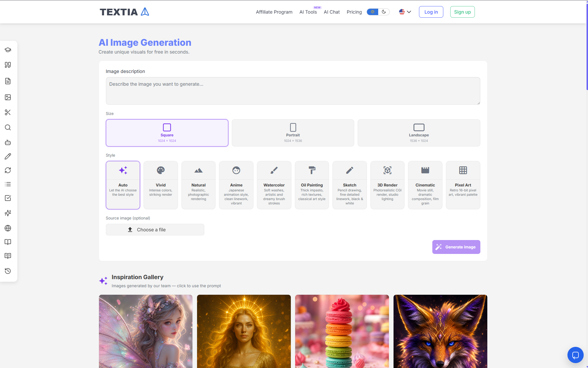Use the fairy girl gallery image
588x368 pixels.
click(146, 331)
